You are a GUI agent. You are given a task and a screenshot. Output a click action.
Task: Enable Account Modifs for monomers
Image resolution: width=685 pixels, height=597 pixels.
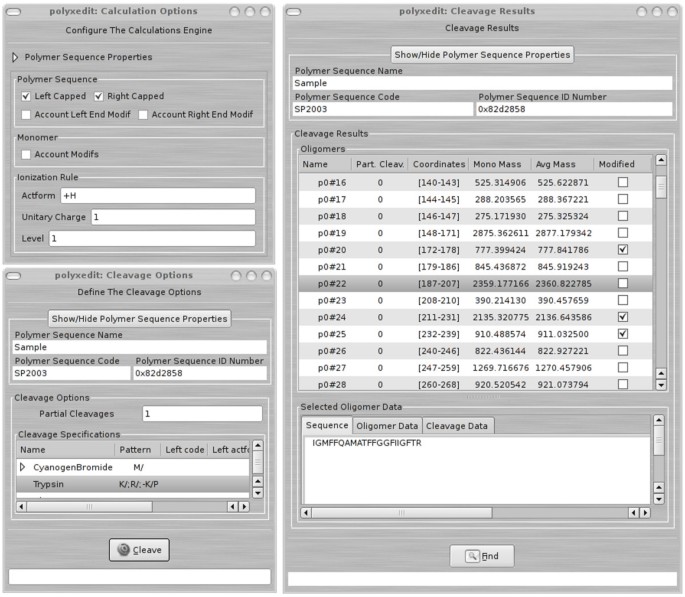26,154
